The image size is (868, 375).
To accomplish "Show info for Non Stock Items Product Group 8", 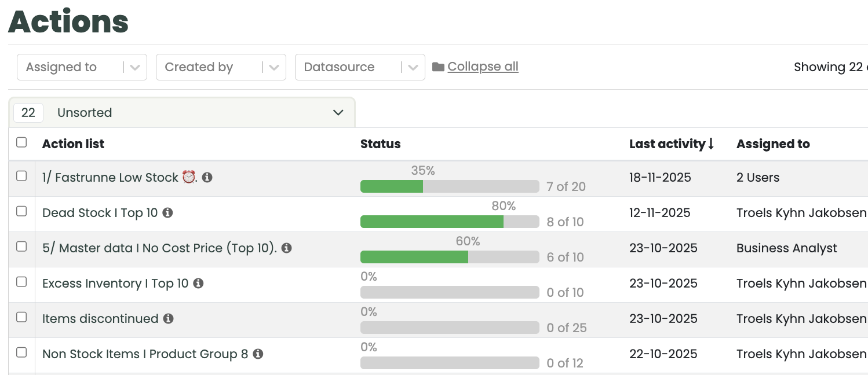I will tap(258, 354).
